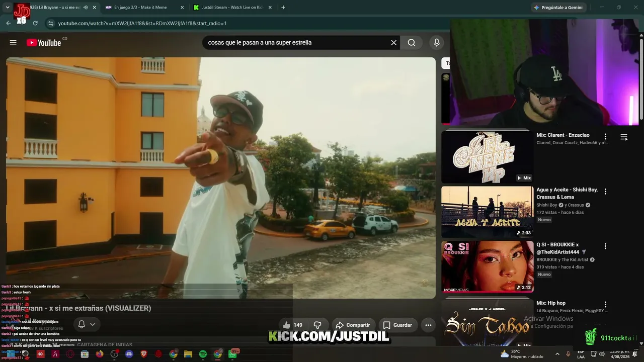Switch the ESP LAA keyboard language
644x362 pixels.
click(x=581, y=354)
